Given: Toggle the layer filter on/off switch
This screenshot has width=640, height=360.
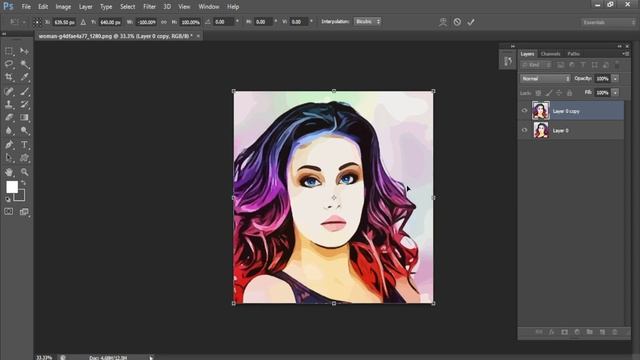Looking at the screenshot, I should click(x=617, y=65).
